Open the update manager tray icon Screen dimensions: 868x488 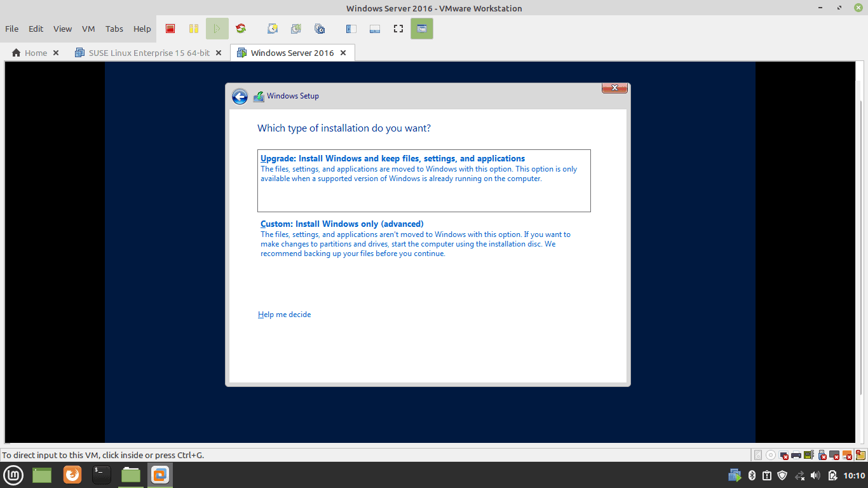click(x=767, y=475)
